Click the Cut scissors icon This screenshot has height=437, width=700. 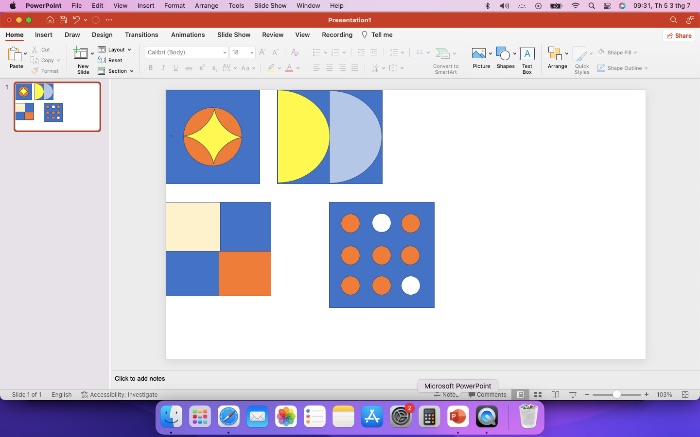pyautogui.click(x=34, y=50)
